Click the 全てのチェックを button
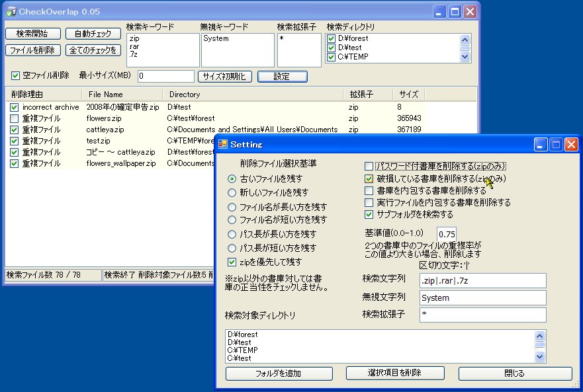Viewport: 583px width, 392px height. 93,50
